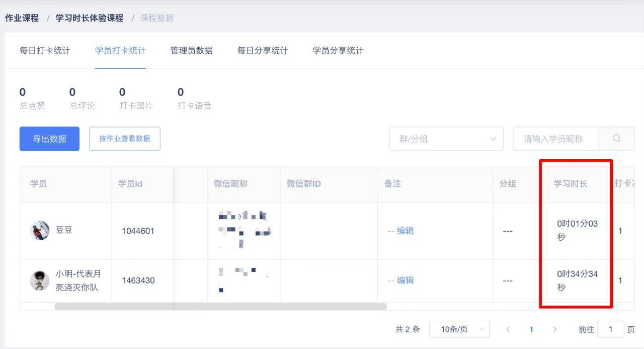Open the 学员分享统计 tab
644x349 pixels.
tap(338, 50)
